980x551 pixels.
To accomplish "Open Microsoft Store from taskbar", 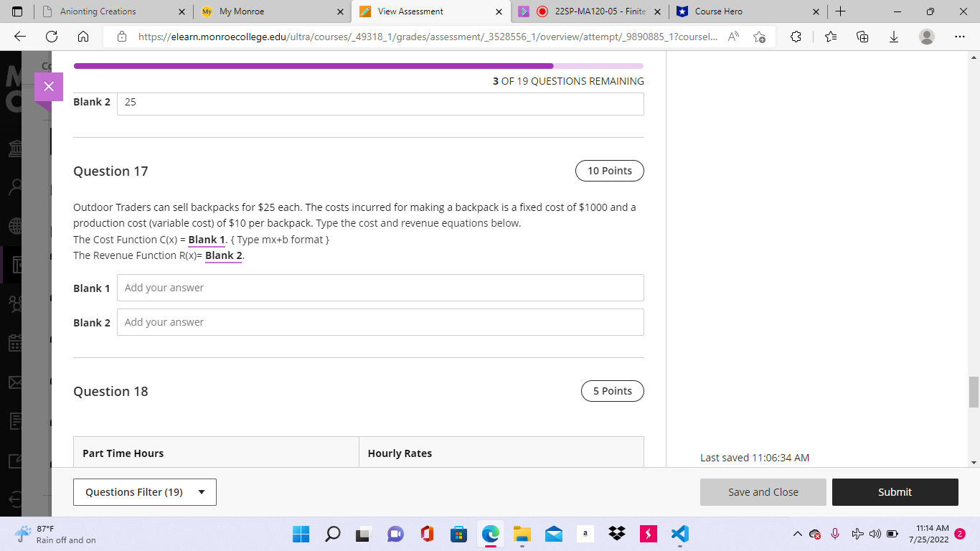I will (x=458, y=534).
